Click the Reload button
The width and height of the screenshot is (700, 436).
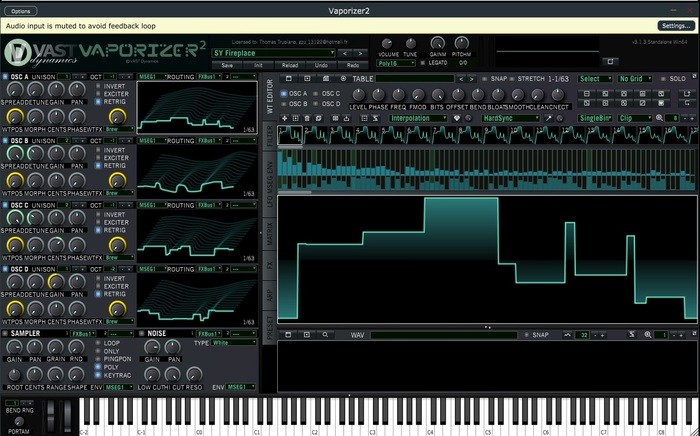(x=290, y=65)
